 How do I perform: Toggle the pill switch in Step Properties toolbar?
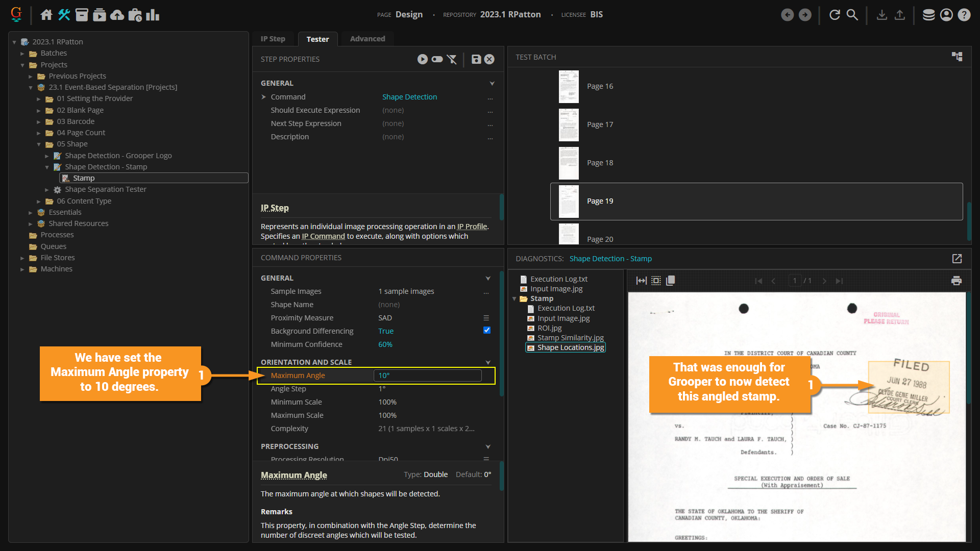437,59
